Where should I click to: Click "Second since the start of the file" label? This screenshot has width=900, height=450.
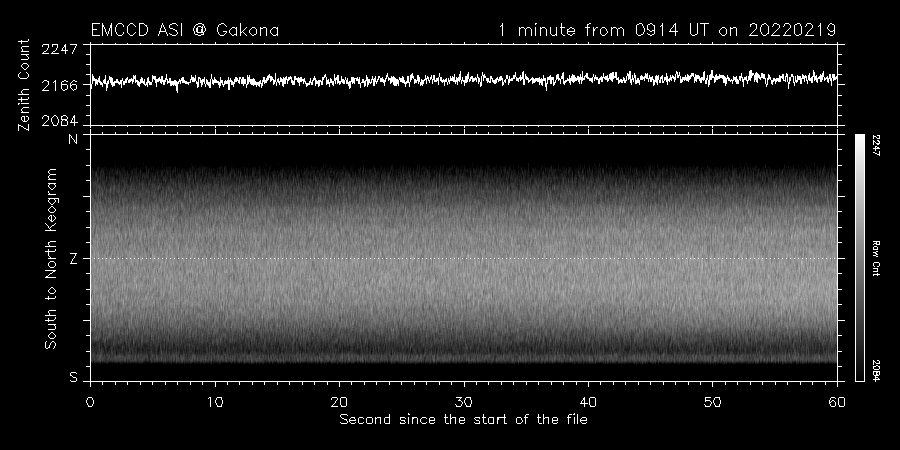tap(463, 420)
